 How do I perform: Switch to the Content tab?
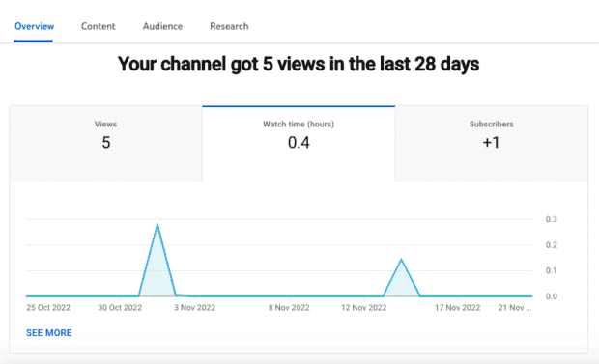point(99,26)
